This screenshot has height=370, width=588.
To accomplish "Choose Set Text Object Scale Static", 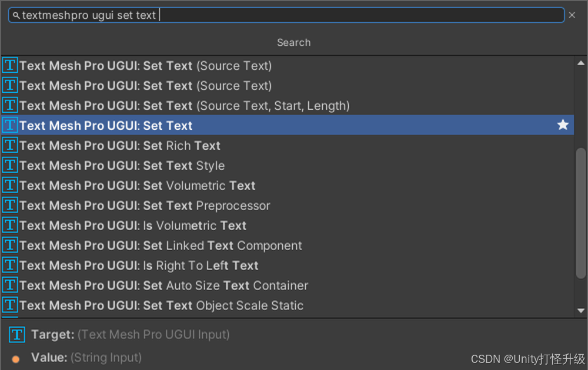I will pos(161,305).
